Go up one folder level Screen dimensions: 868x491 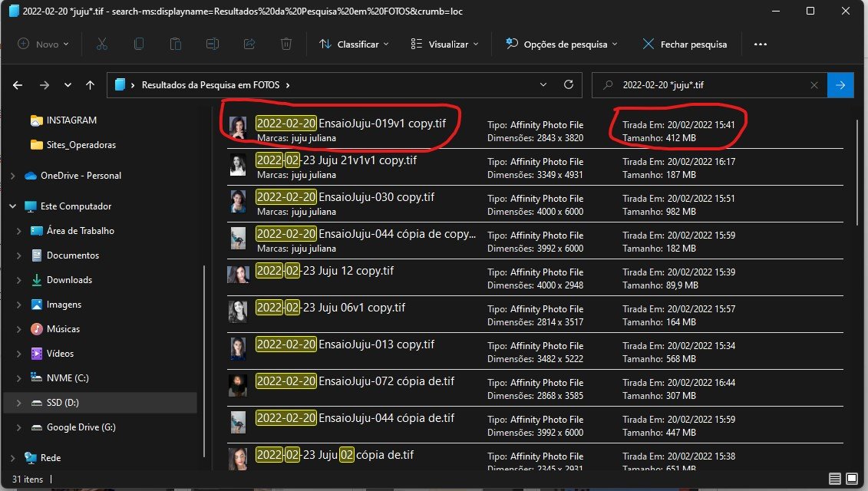tap(91, 85)
